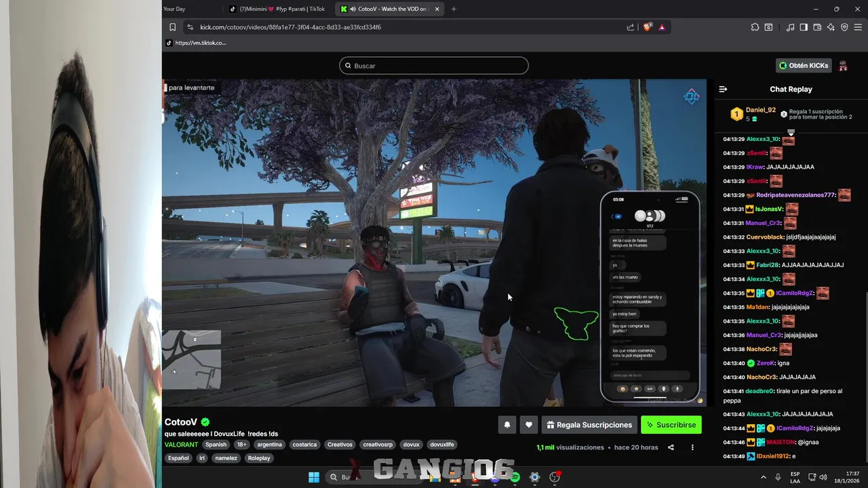Mute audio on the CotooV tab
The width and height of the screenshot is (868, 488).
(x=353, y=9)
